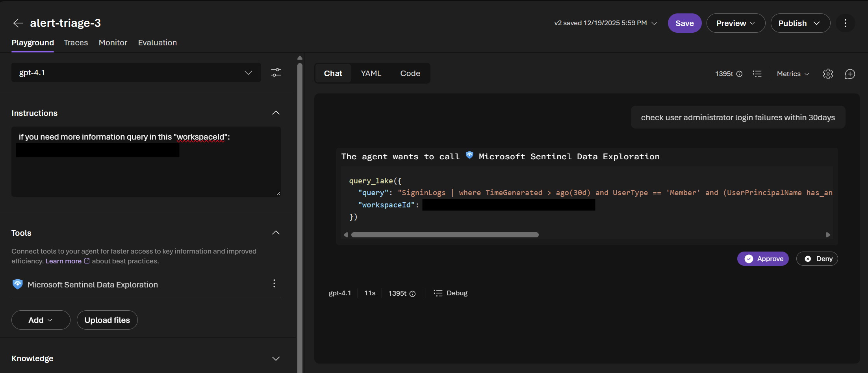
Task: Open the three-dot menu for Sentinel Data Exploration
Action: click(x=274, y=283)
